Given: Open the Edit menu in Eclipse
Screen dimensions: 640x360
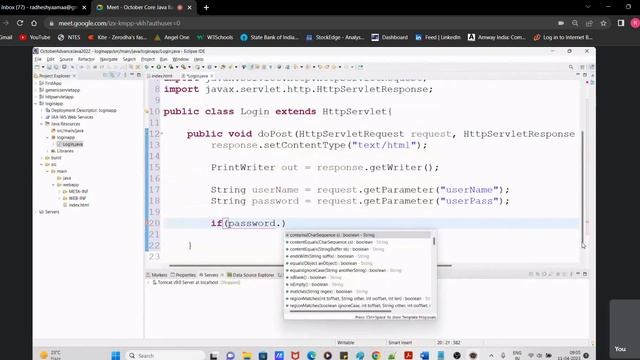Looking at the screenshot, I should (50, 59).
